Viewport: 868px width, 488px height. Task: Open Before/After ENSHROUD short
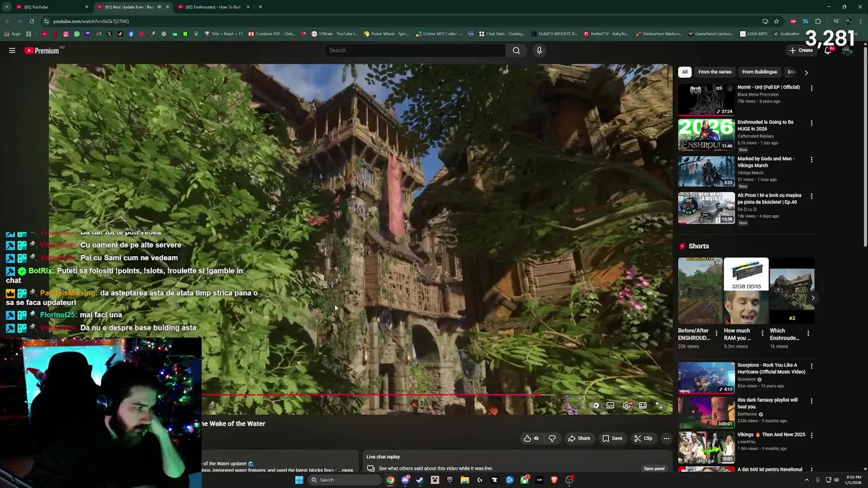(700, 291)
